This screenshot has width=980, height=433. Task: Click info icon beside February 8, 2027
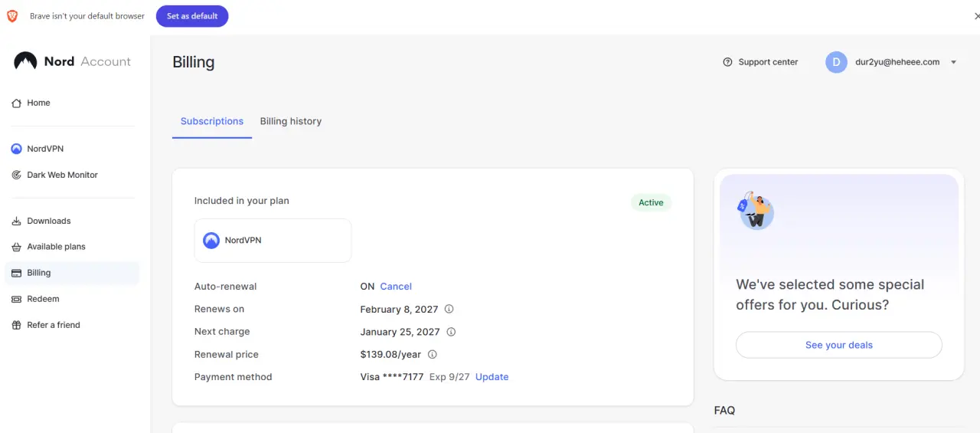pyautogui.click(x=449, y=309)
